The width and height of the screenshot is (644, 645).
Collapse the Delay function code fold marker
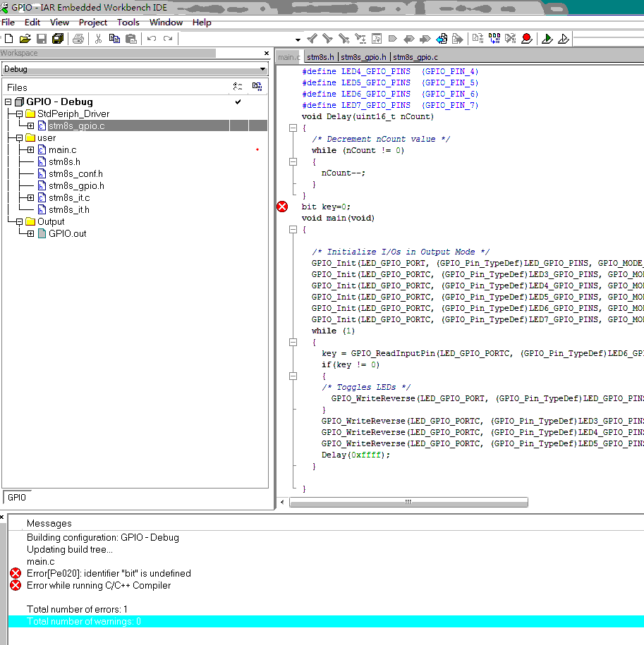click(293, 128)
